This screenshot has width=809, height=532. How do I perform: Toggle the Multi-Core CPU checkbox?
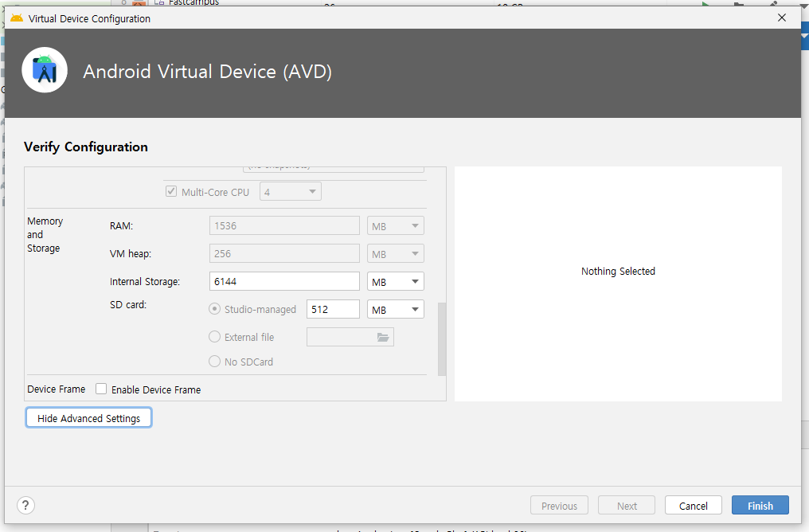(x=170, y=191)
